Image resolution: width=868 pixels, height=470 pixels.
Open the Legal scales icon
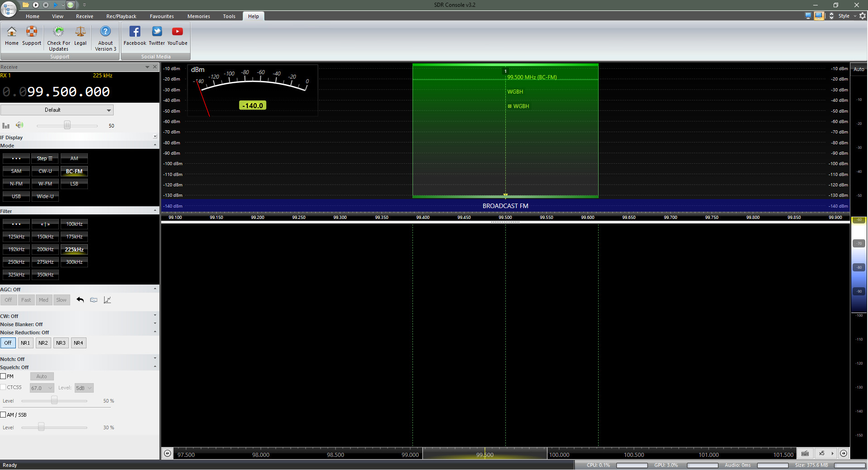click(x=80, y=32)
